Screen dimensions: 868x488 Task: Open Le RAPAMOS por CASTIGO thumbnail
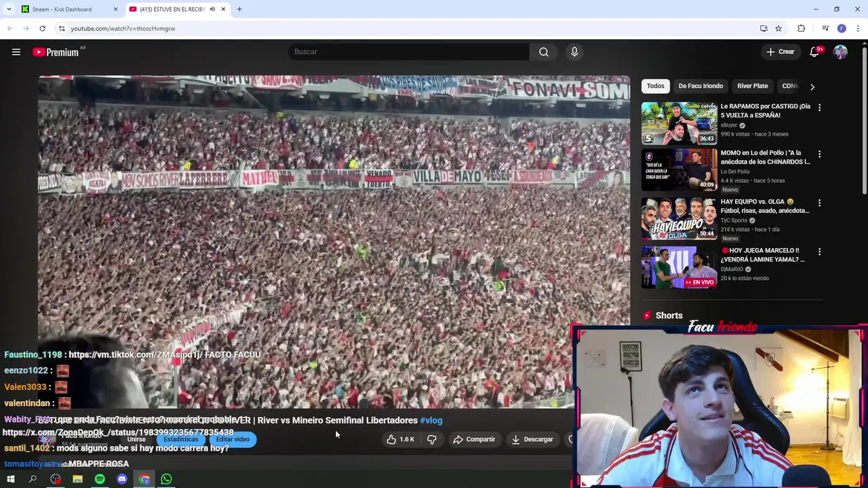coord(679,123)
